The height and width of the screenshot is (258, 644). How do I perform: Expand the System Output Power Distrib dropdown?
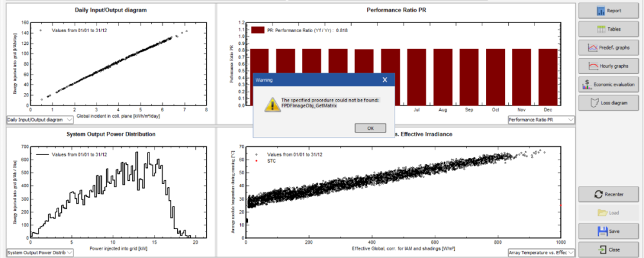[x=70, y=252]
